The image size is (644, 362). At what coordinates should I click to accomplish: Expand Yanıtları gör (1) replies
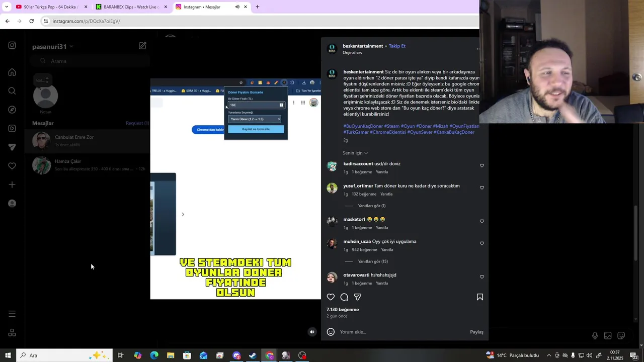pyautogui.click(x=372, y=206)
